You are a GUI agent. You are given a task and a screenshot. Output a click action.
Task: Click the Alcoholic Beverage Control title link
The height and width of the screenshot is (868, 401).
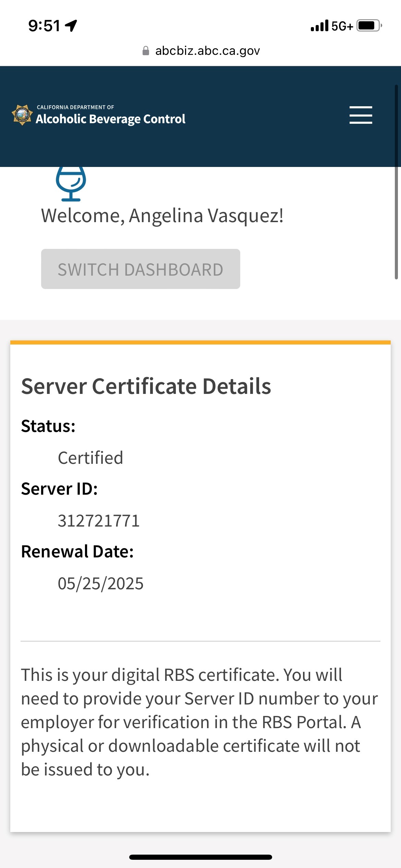[110, 119]
